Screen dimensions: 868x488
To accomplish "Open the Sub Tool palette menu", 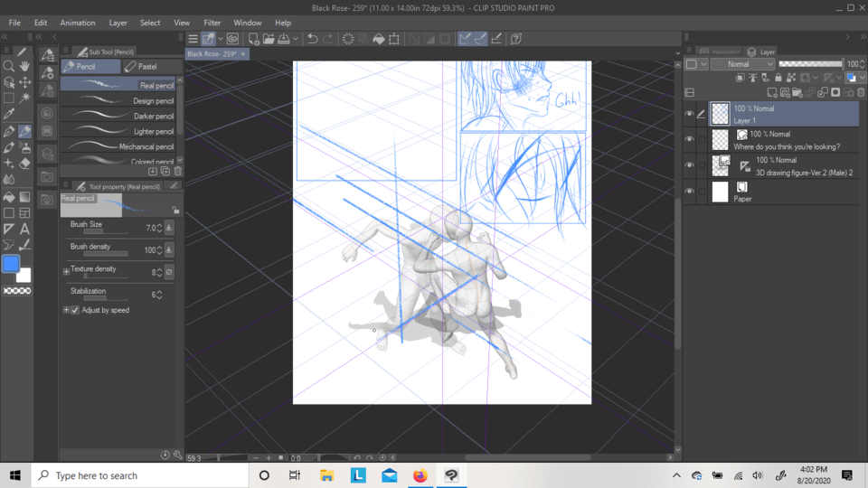I will [x=66, y=52].
